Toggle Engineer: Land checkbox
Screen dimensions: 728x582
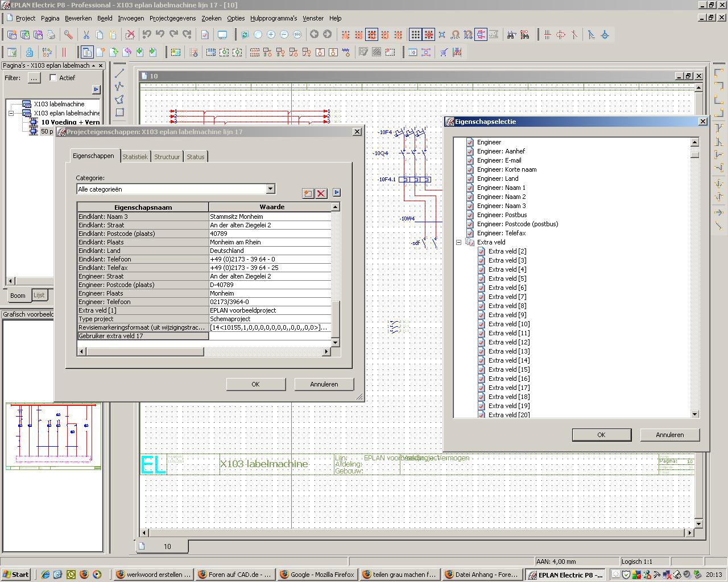[470, 178]
